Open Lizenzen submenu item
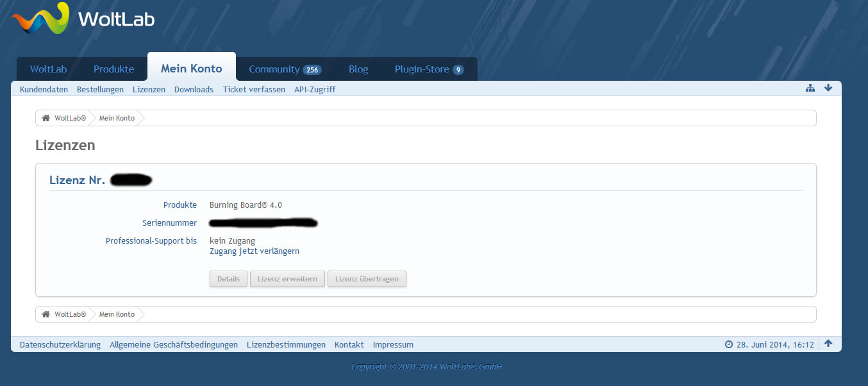The image size is (868, 386). [149, 90]
